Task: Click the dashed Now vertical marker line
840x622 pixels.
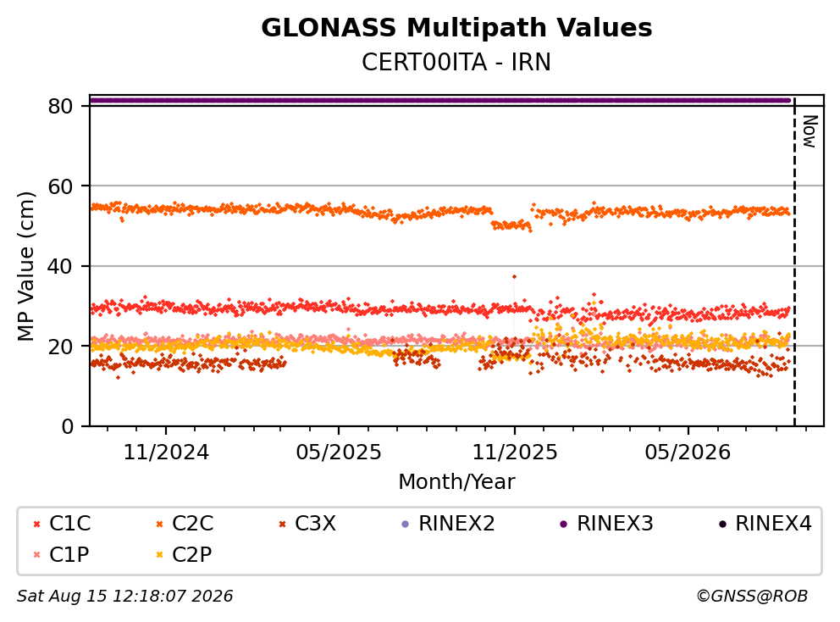Action: (x=794, y=263)
